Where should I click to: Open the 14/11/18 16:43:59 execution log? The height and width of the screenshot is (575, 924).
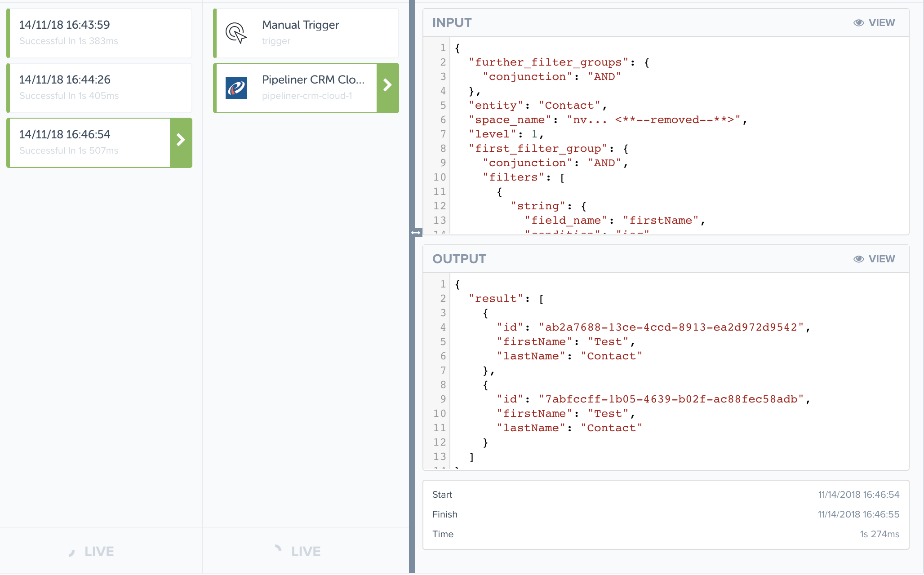(99, 33)
